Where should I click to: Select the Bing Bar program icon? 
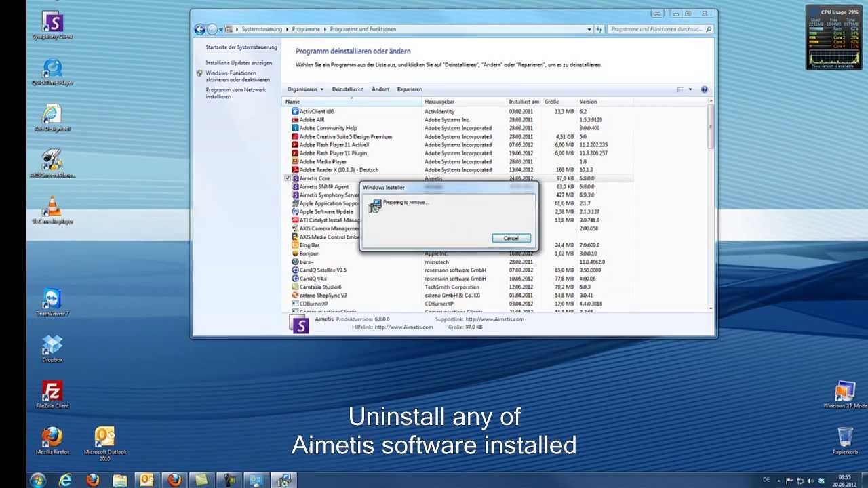(x=295, y=245)
